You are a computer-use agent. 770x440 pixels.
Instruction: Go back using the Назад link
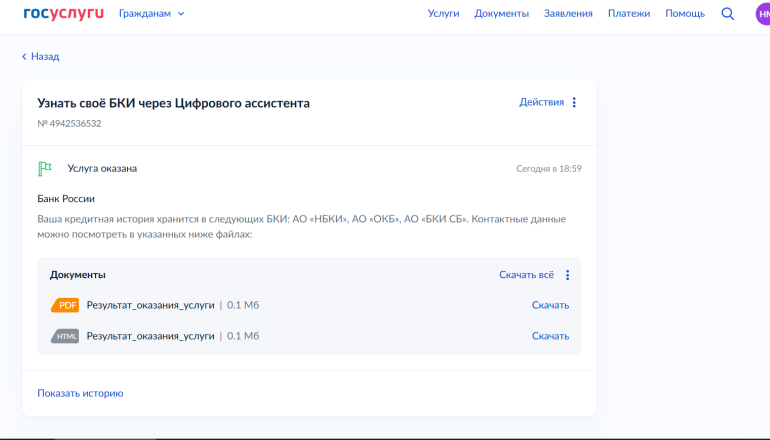[40, 57]
